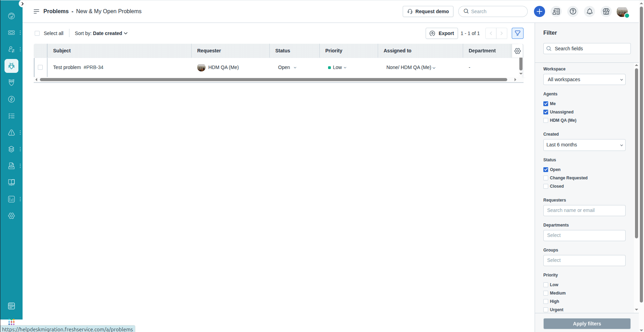
Task: Expand the Sort by Date created dropdown
Action: 101,33
